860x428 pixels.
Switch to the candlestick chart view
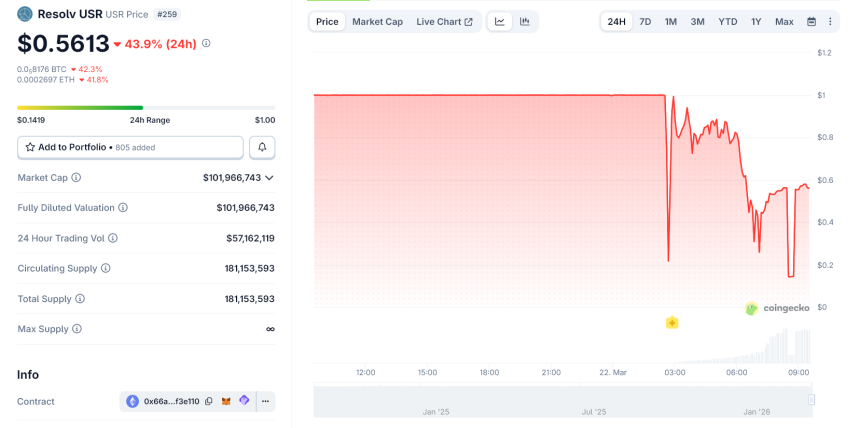[x=524, y=21]
